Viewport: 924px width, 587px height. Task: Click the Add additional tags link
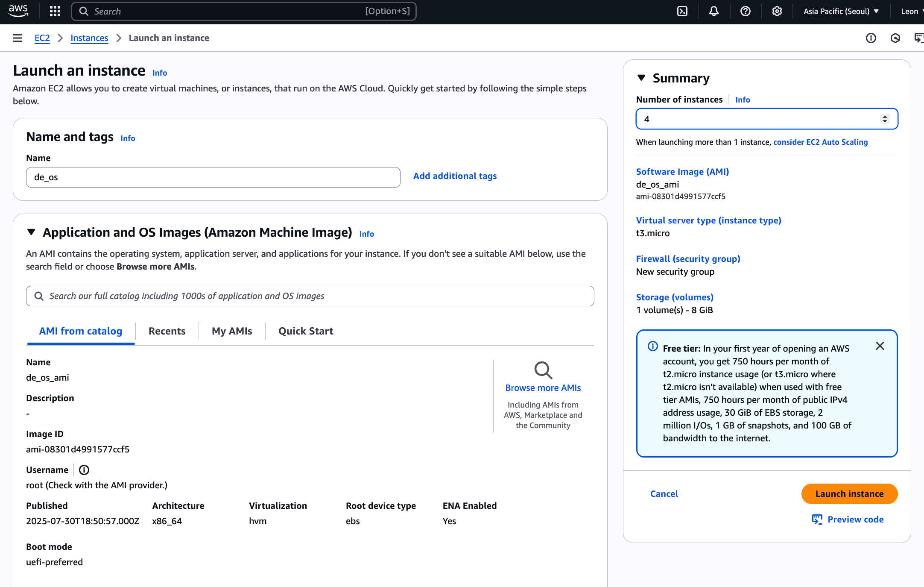click(455, 176)
